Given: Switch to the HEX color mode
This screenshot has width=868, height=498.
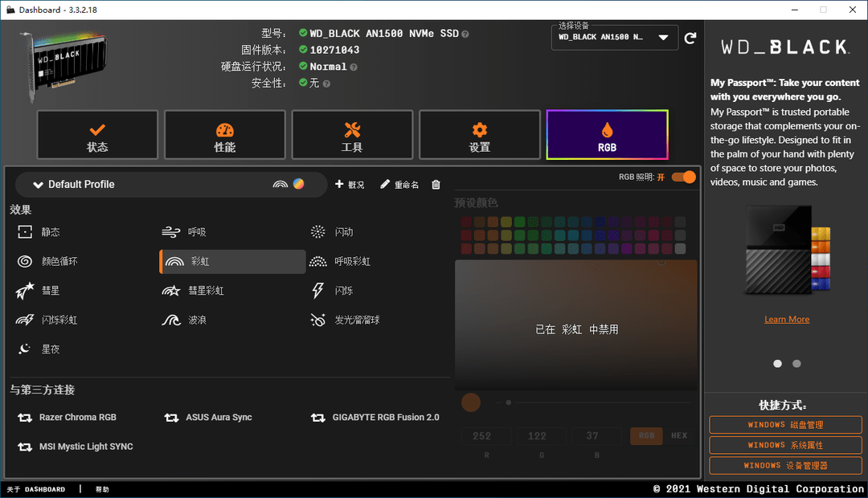Looking at the screenshot, I should point(679,435).
